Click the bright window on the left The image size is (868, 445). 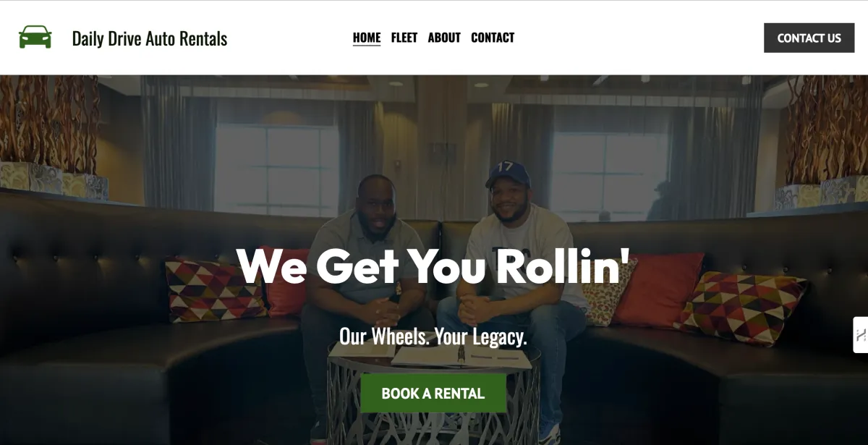tap(276, 170)
